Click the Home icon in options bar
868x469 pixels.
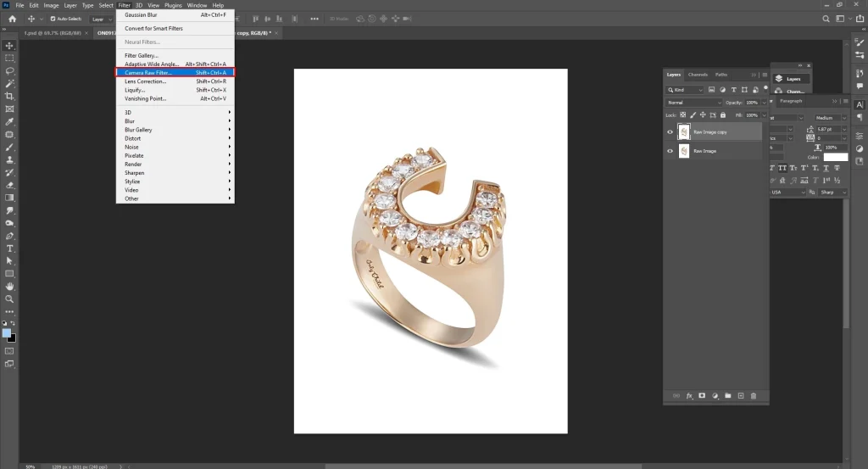[x=12, y=19]
